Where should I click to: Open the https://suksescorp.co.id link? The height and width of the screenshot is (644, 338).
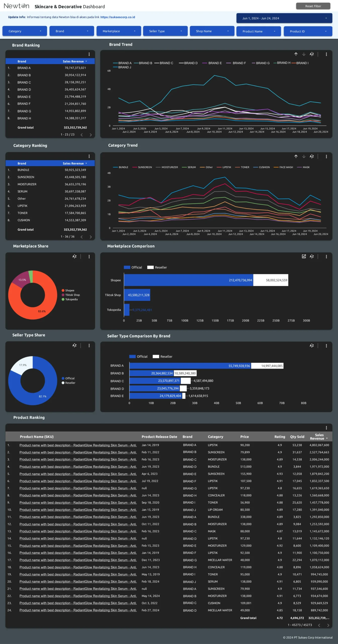coord(118,17)
